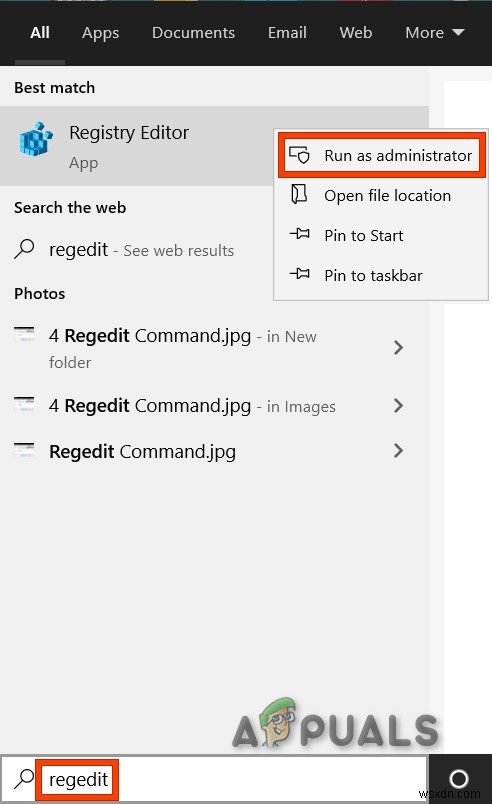Viewport: 492px width, 804px height.
Task: Click the Open file location folder icon
Action: (299, 194)
